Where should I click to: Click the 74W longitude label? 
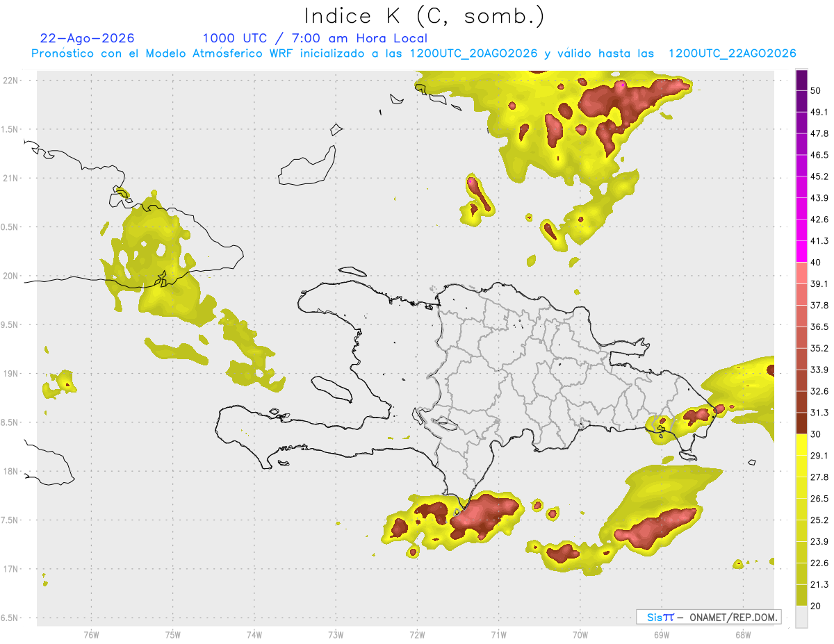(254, 634)
